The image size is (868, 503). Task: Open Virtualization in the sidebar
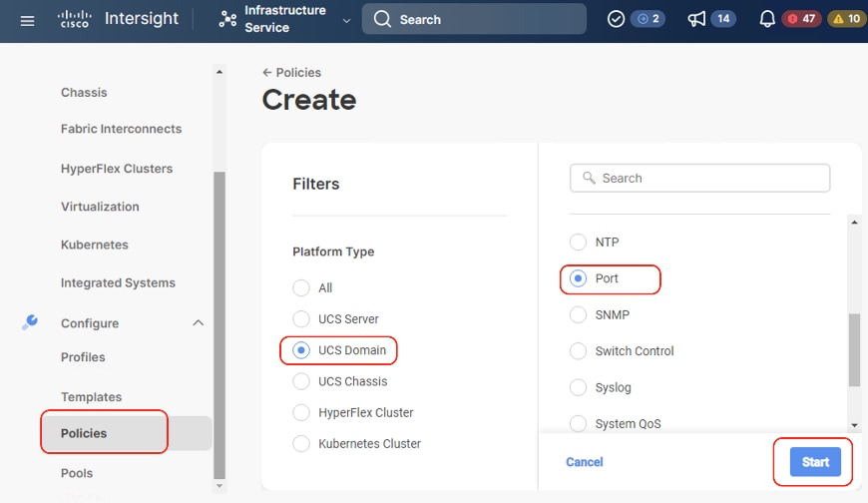pyautogui.click(x=100, y=207)
